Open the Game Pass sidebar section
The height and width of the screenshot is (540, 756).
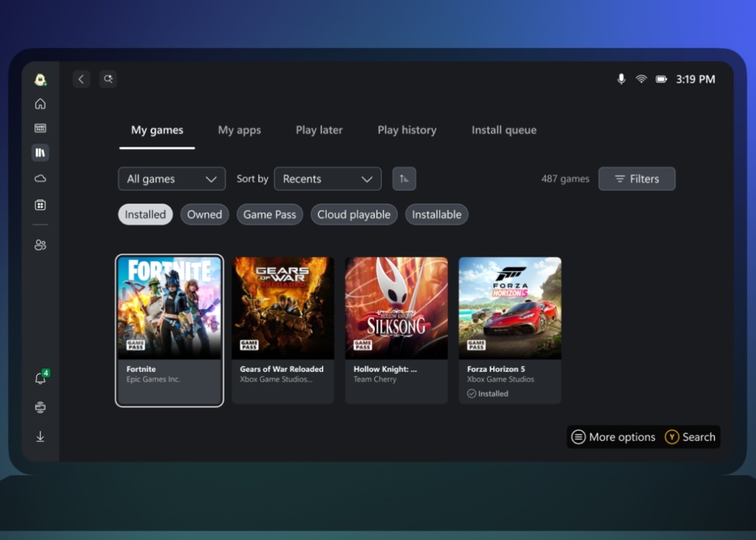point(40,128)
